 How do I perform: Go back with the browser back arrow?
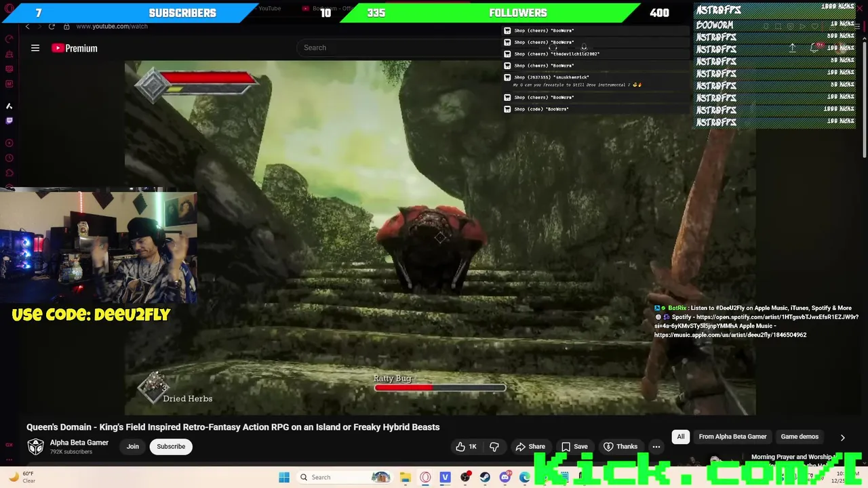click(27, 26)
